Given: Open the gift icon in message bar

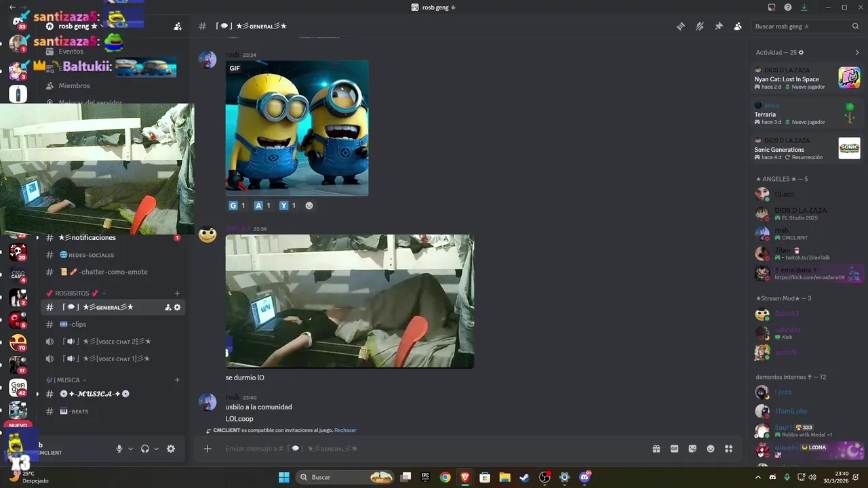Looking at the screenshot, I should click(656, 449).
